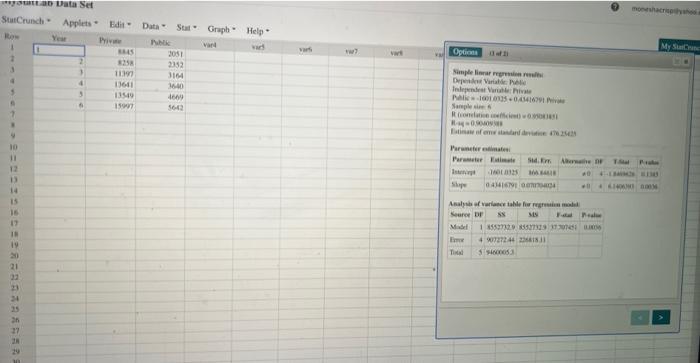
Task: Open the Data menu
Action: point(154,26)
